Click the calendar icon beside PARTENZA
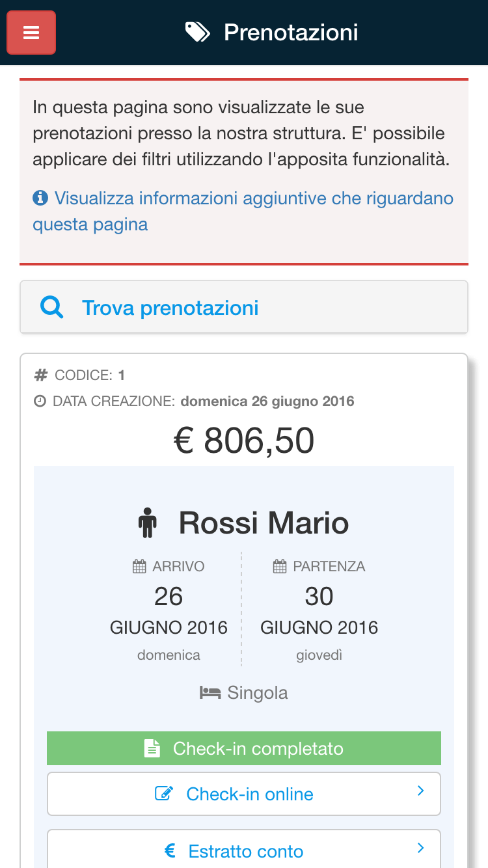488x868 pixels. pyautogui.click(x=280, y=567)
